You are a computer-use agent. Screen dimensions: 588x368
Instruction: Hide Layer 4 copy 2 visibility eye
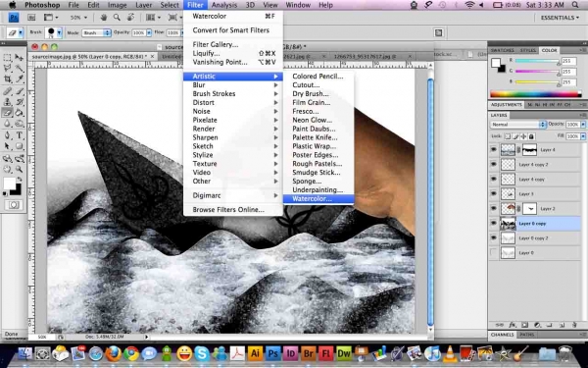tap(494, 164)
